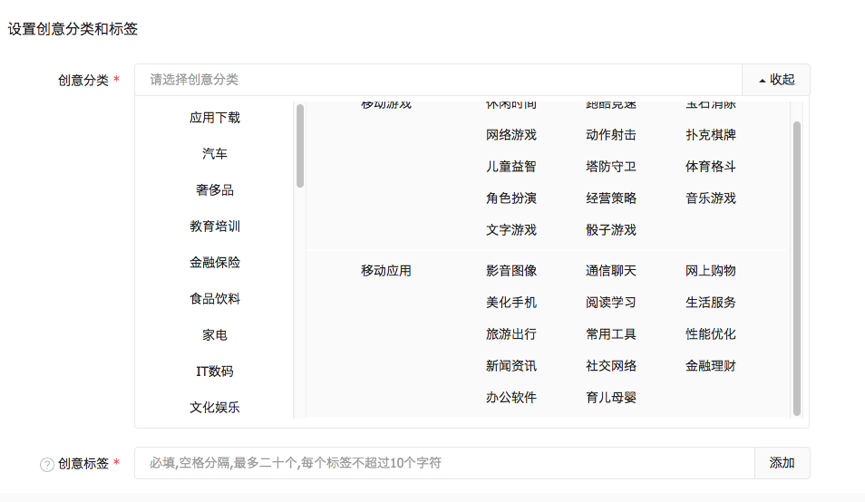This screenshot has width=865, height=502.
Task: Open the 请选择创意分类 dropdown field
Action: (438, 80)
